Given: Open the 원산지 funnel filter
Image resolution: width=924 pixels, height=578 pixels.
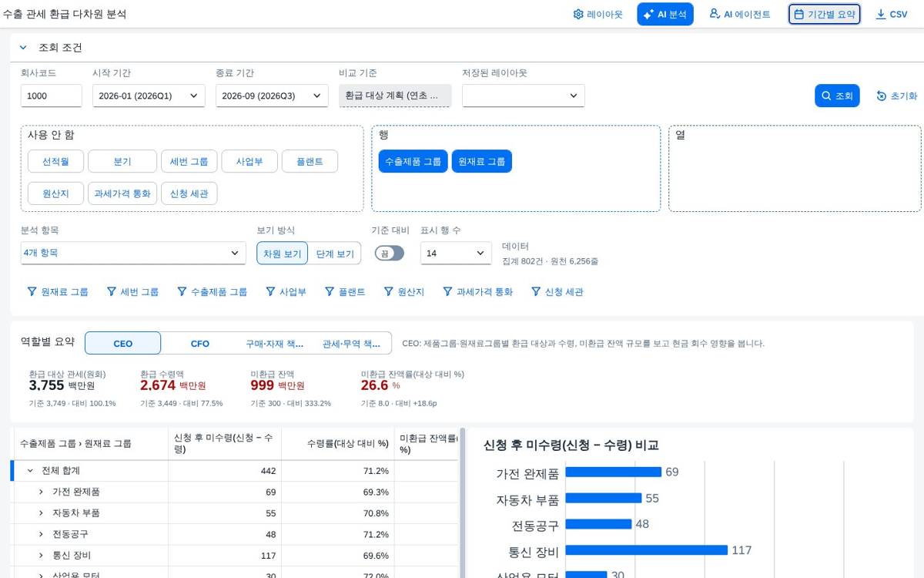Looking at the screenshot, I should pyautogui.click(x=404, y=292).
